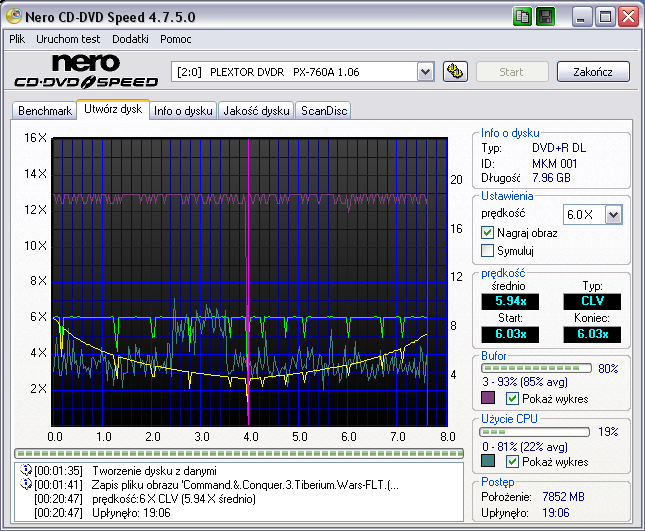Image resolution: width=645 pixels, height=531 pixels.
Task: Click the 'DVD+R DL' disc type value
Action: 559,148
